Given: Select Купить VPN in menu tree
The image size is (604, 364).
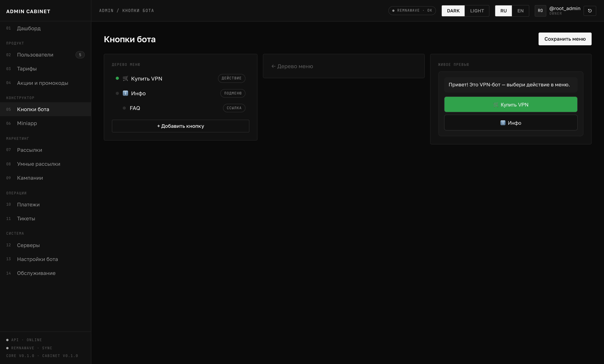Looking at the screenshot, I should 180,78.
